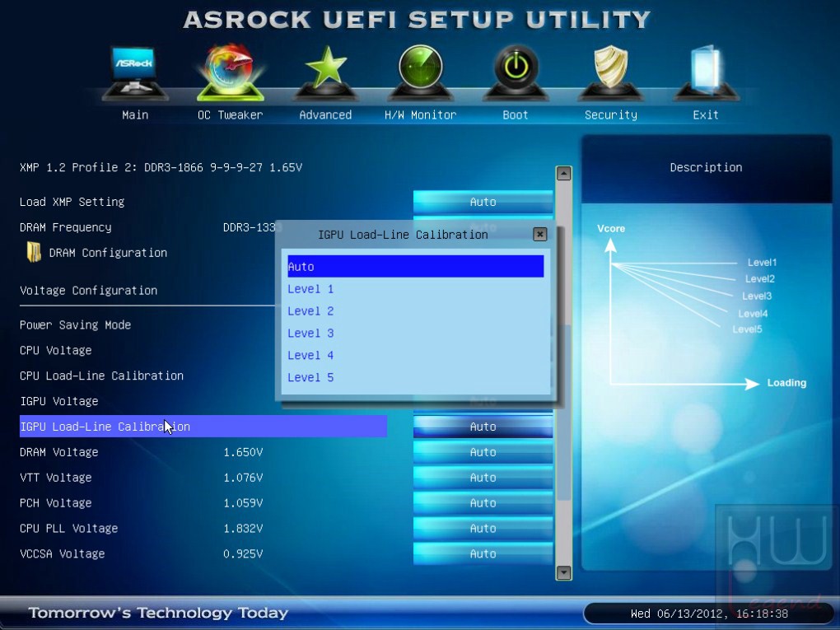Click the 1.650V DRAM voltage value
840x630 pixels.
[243, 451]
